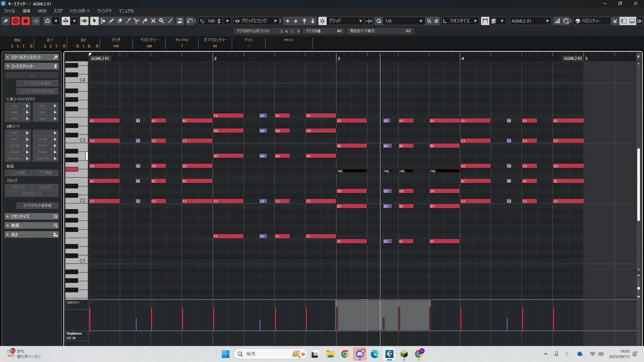Click the ドロップ2 + 4 button
The width and height of the screenshot is (644, 362).
(32, 193)
